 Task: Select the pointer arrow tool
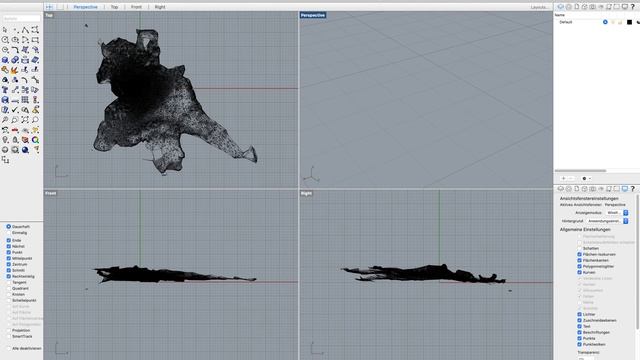pos(5,30)
